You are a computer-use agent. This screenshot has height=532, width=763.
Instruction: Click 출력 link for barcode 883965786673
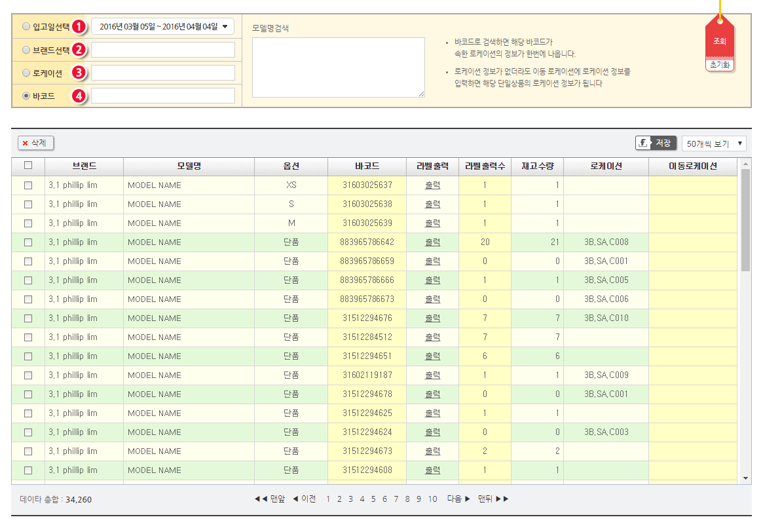coord(433,299)
